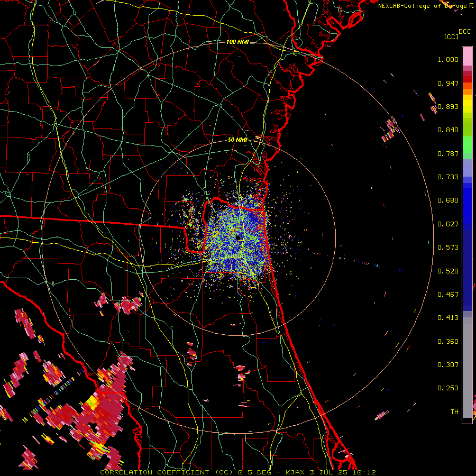Click the 0.680 legend value

pyautogui.click(x=448, y=200)
